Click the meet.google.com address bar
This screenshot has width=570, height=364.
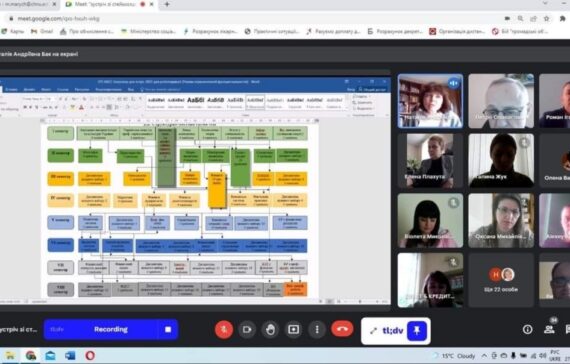point(254,19)
